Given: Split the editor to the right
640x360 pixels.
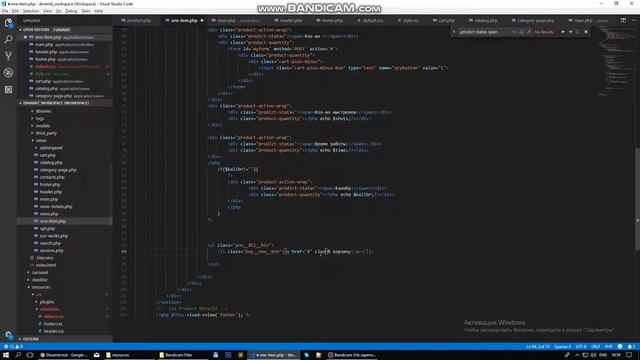Looking at the screenshot, I should [x=623, y=20].
